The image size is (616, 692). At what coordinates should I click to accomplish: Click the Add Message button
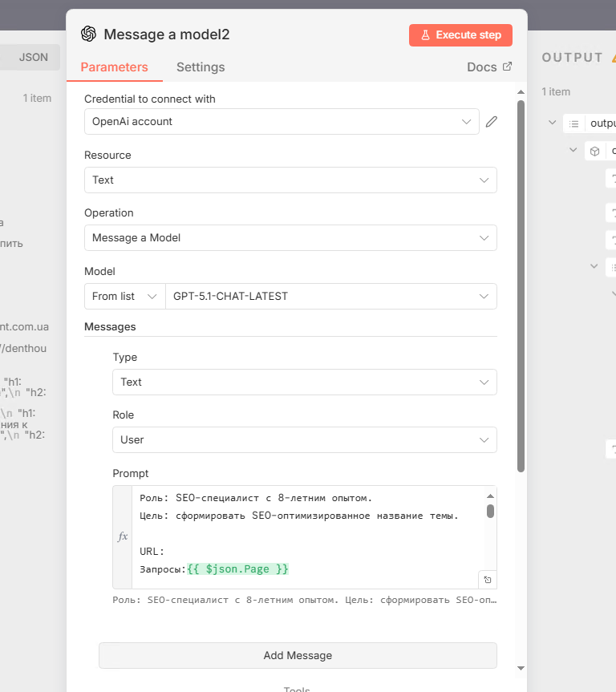298,655
